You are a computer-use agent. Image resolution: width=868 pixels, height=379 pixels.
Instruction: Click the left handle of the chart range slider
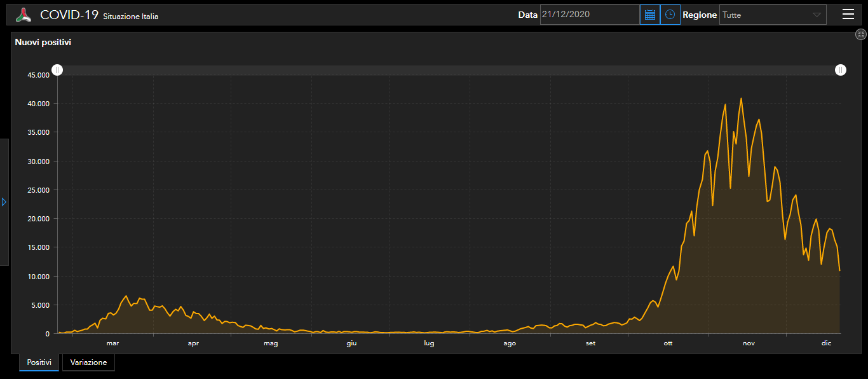pos(57,70)
